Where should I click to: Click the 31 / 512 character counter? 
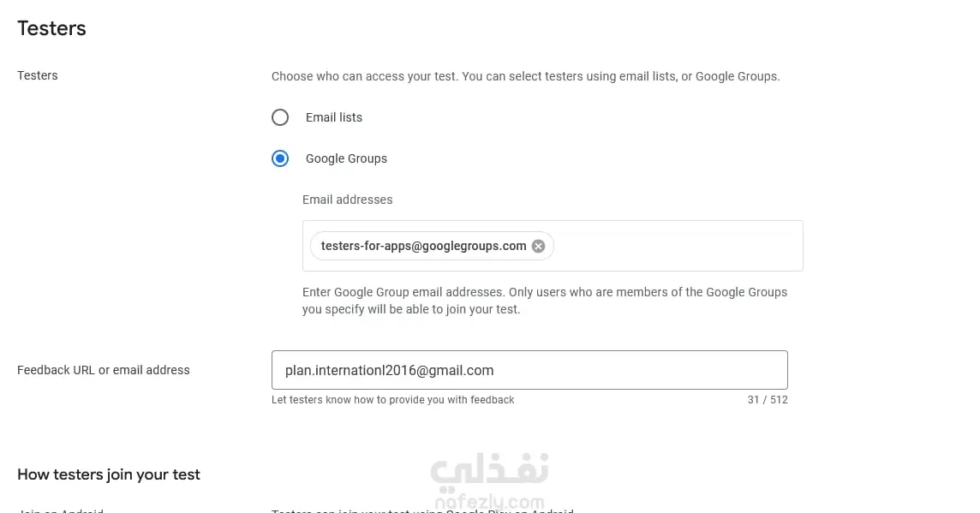(767, 400)
